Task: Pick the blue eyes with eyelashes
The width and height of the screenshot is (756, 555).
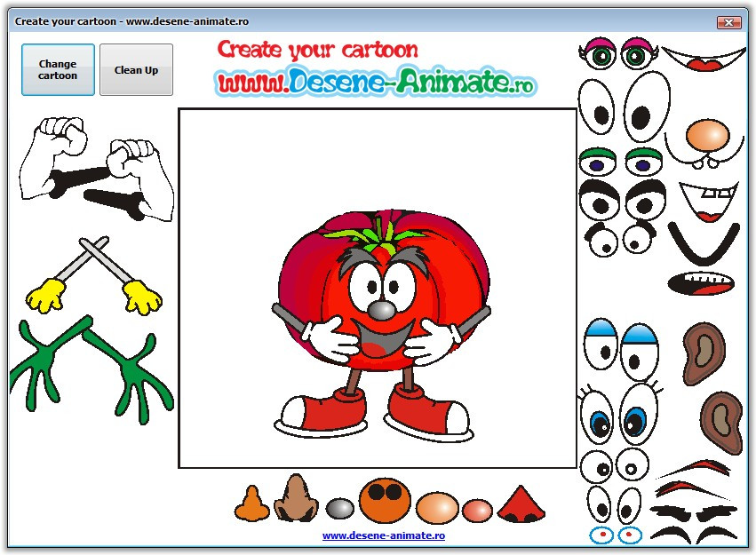Action: tap(620, 415)
